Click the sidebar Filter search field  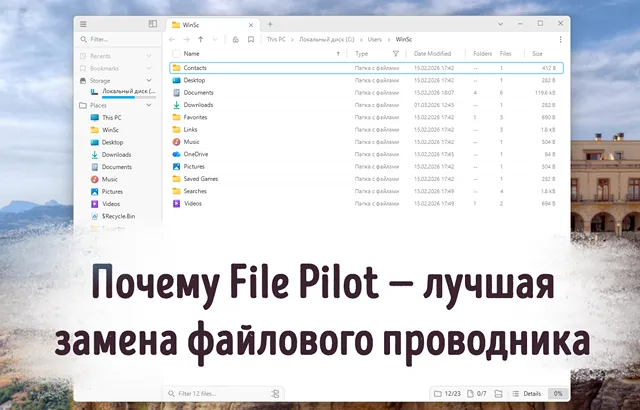pos(118,39)
